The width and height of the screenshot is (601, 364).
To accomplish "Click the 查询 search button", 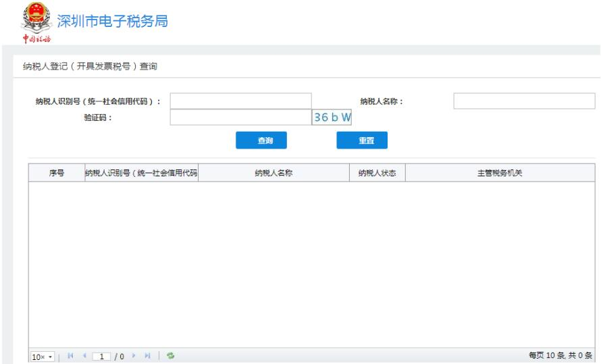I will click(x=261, y=140).
